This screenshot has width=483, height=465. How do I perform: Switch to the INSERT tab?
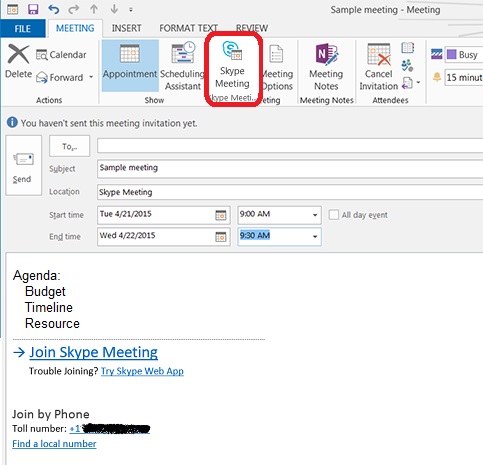[x=127, y=28]
